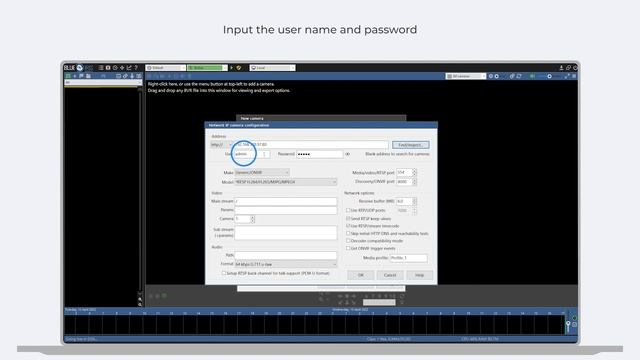Image resolution: width=640 pixels, height=360 pixels.
Task: Adjust the Receive buffer stepper
Action: click(414, 201)
